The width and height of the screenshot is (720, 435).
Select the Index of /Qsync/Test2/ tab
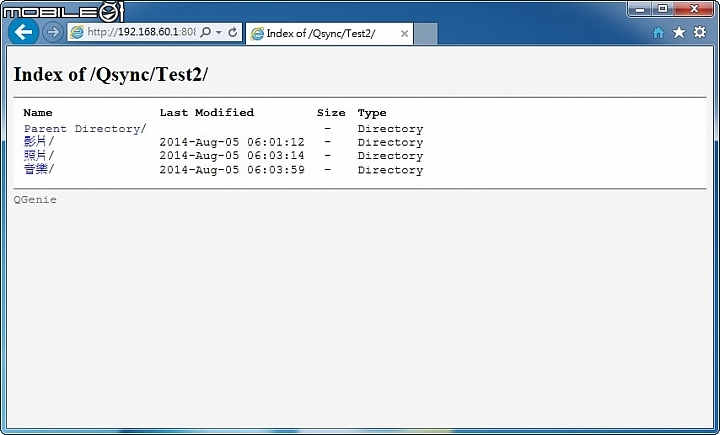pos(330,34)
